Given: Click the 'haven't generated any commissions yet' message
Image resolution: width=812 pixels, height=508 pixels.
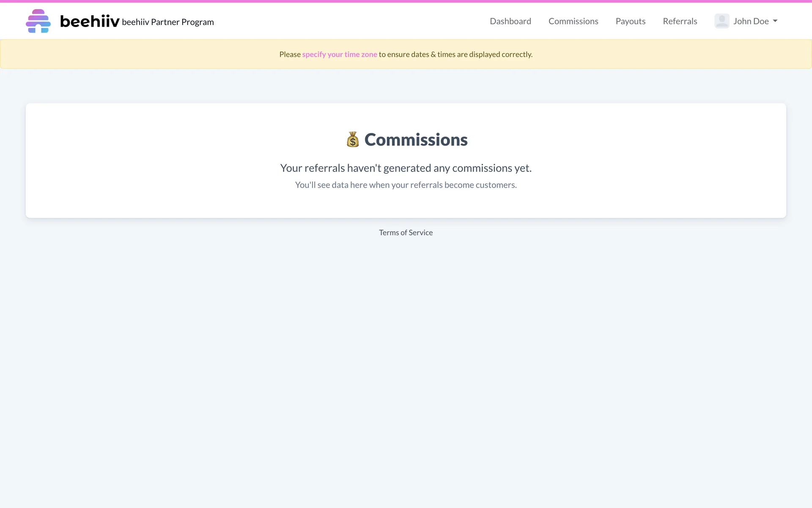Looking at the screenshot, I should coord(406,168).
